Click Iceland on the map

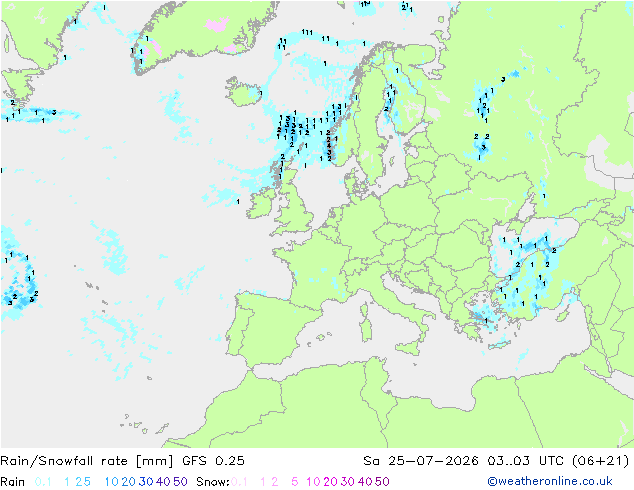tap(244, 92)
